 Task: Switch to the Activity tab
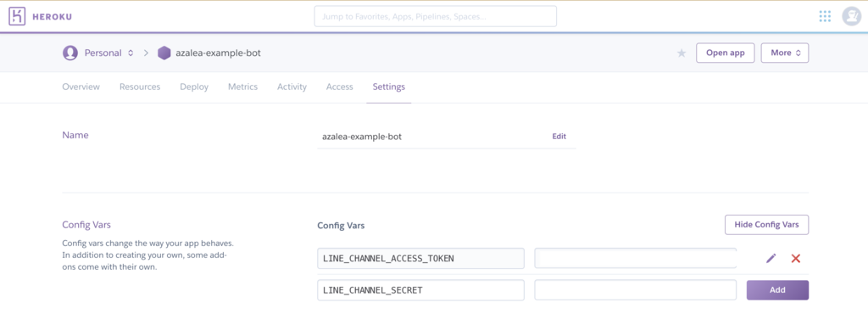click(x=292, y=87)
